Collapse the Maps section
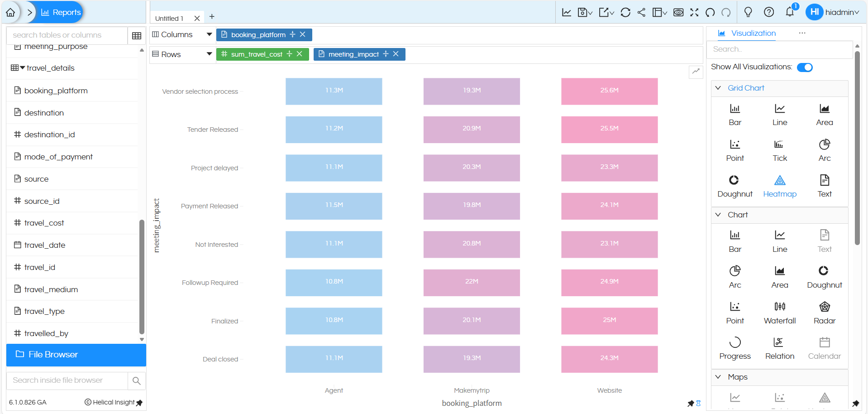The width and height of the screenshot is (868, 414). pos(719,376)
